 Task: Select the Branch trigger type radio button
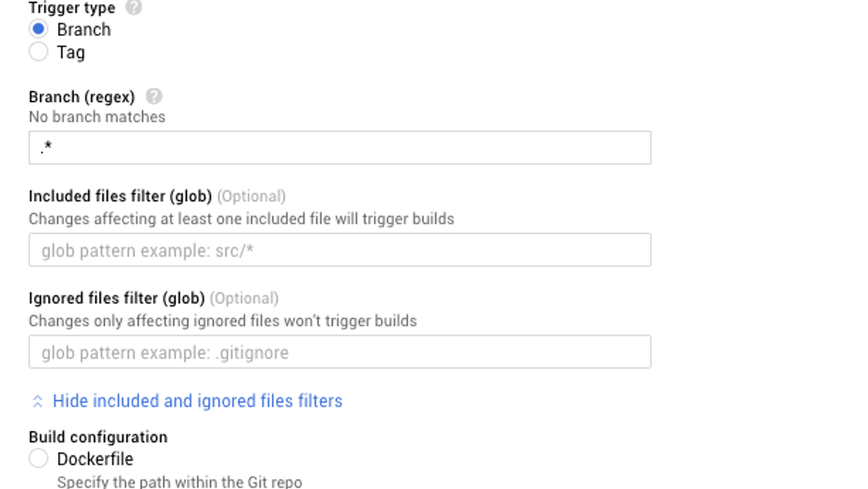coord(38,29)
